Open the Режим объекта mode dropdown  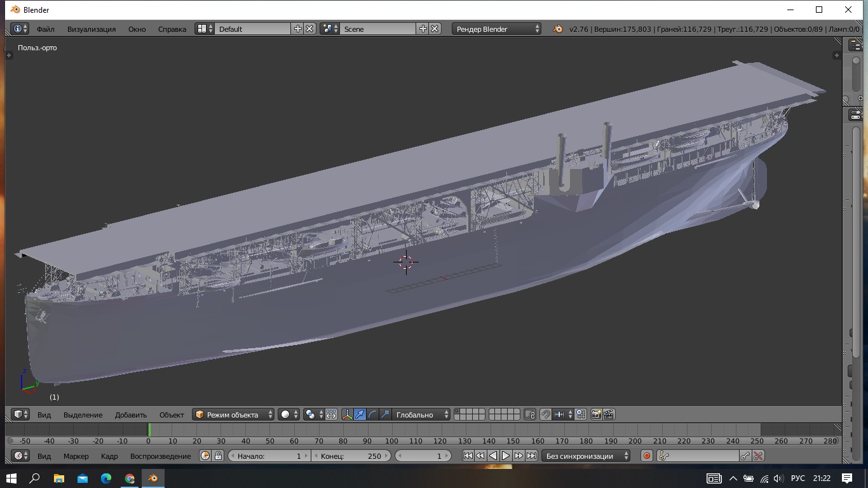coord(234,414)
